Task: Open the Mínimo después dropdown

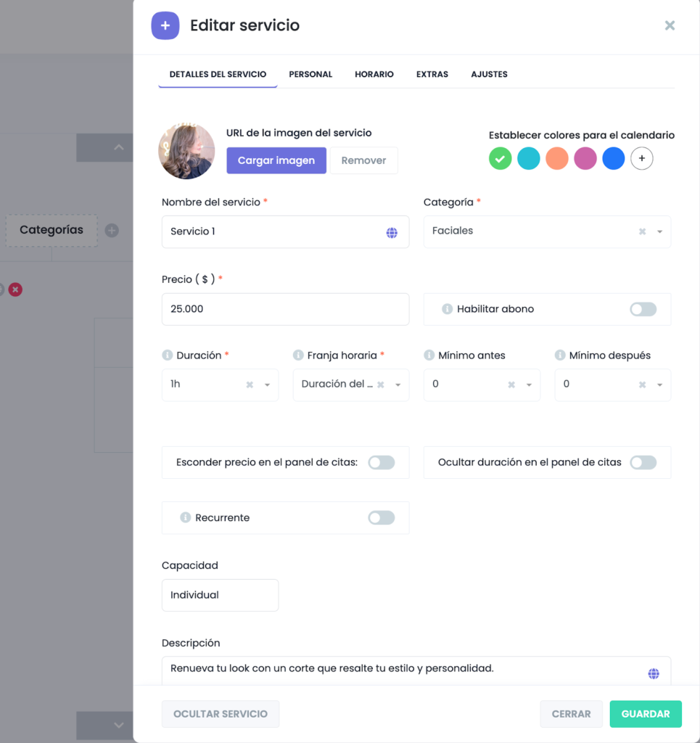Action: 659,385
